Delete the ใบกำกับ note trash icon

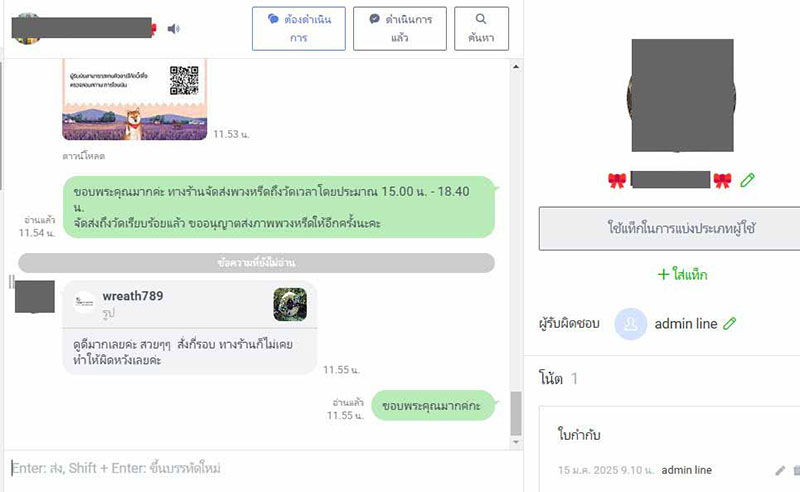coord(796,471)
